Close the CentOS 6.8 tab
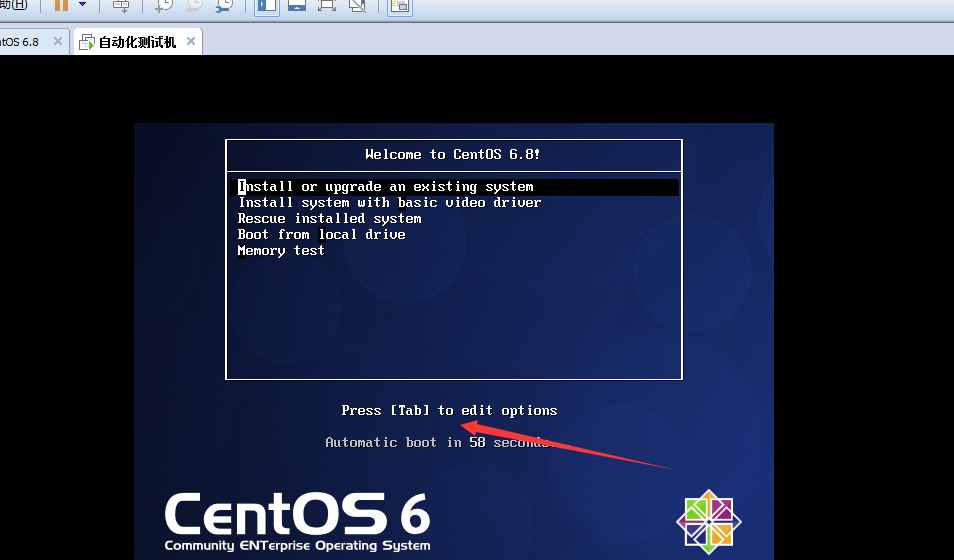Screen dimensions: 954x560 (58, 41)
